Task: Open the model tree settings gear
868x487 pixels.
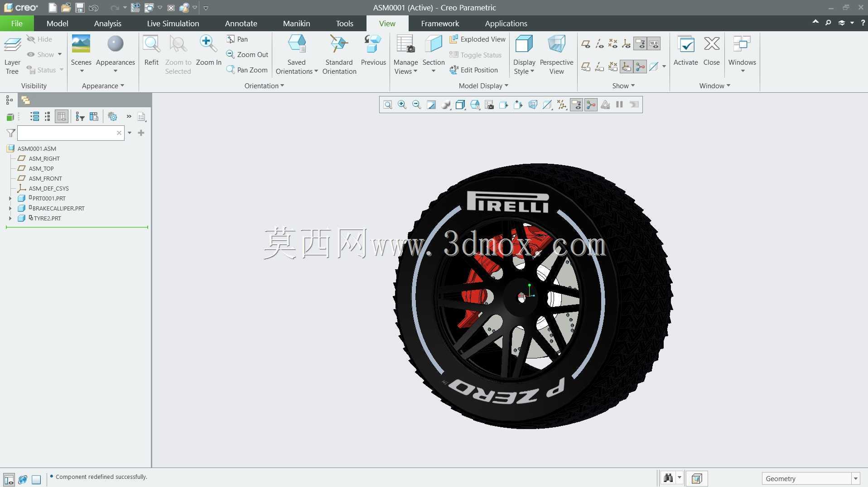Action: coord(113,117)
